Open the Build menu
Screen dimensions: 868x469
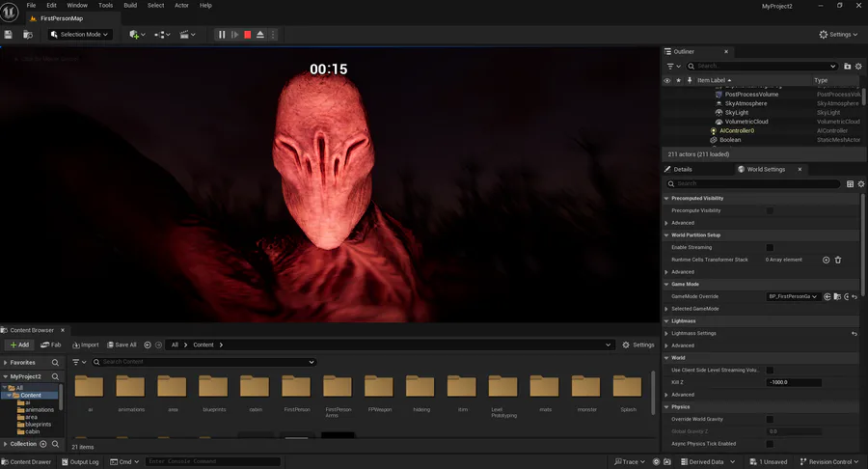point(130,5)
